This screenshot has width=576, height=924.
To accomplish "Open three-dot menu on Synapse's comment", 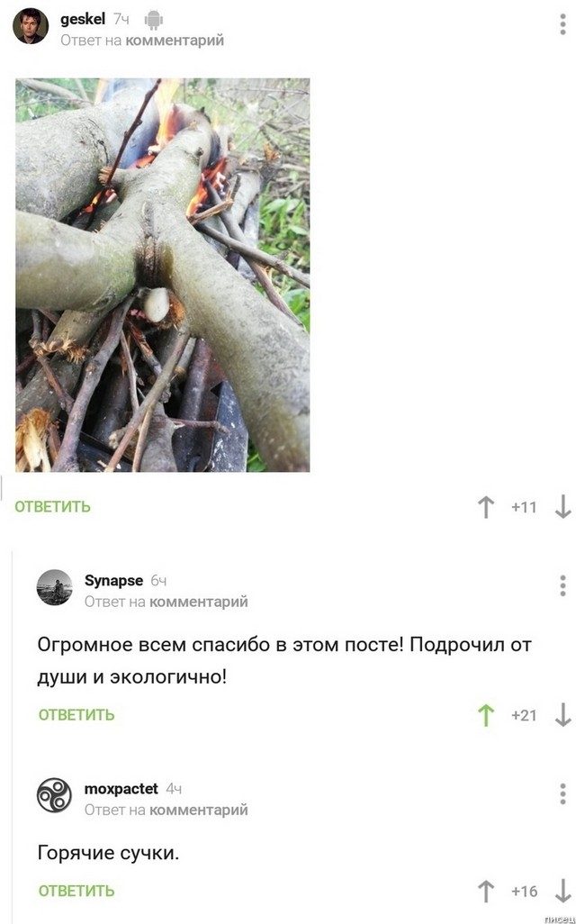I will [563, 585].
